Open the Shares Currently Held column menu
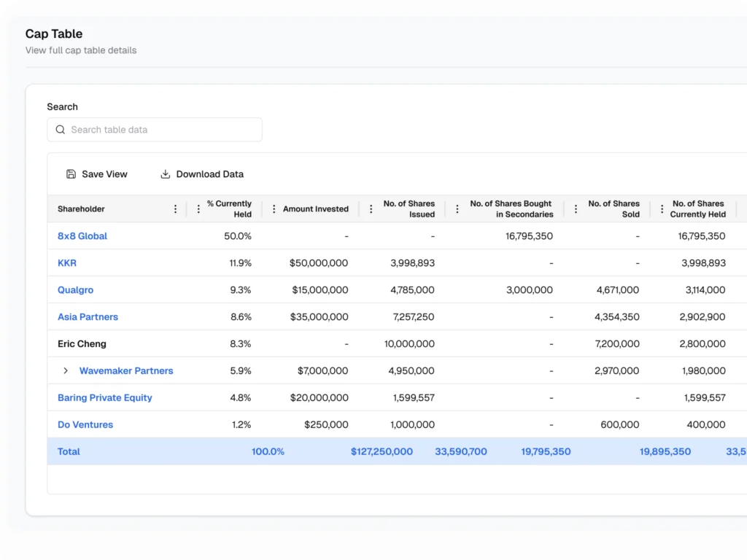 (x=662, y=209)
